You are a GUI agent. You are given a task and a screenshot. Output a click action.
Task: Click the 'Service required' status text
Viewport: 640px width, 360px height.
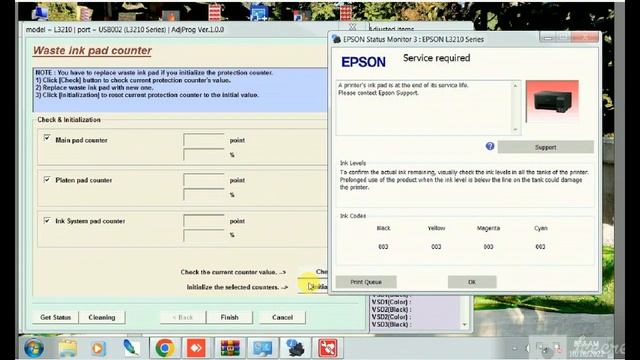tap(436, 58)
